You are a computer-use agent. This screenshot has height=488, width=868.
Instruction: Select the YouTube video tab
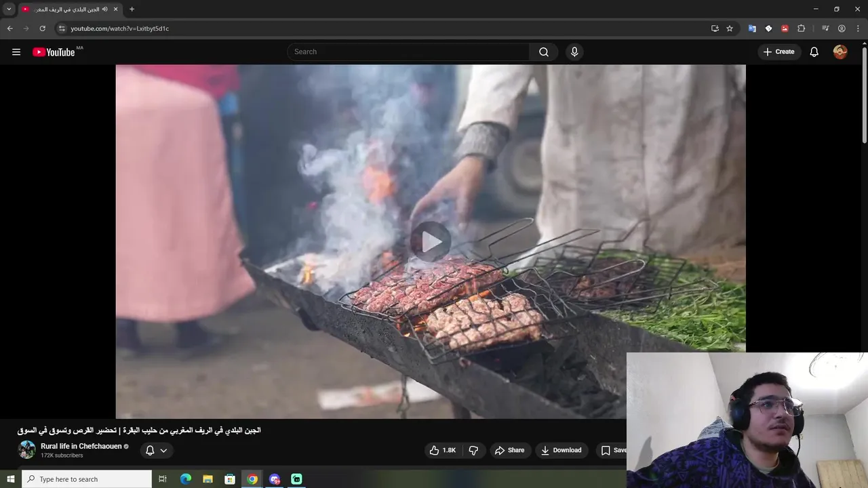[66, 9]
